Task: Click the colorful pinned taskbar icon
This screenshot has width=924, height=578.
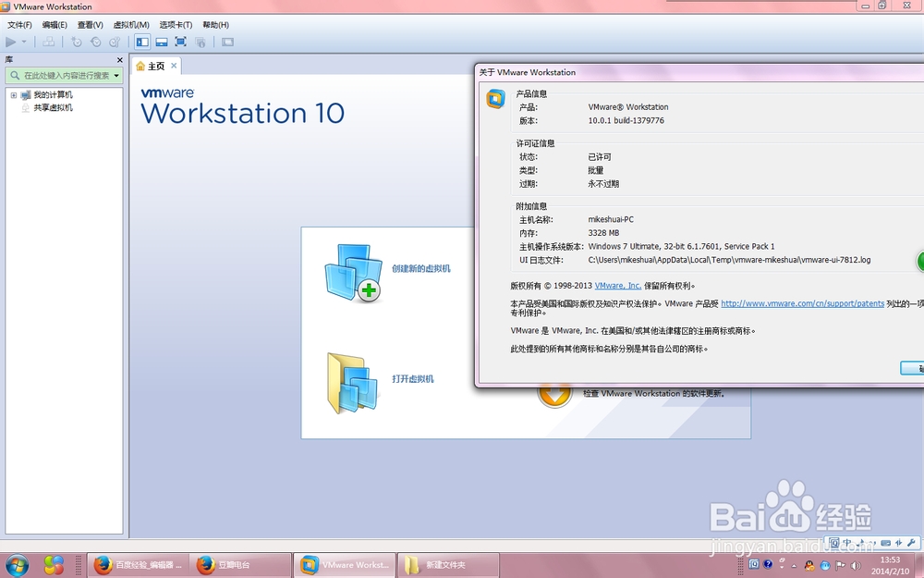Action: tap(54, 565)
